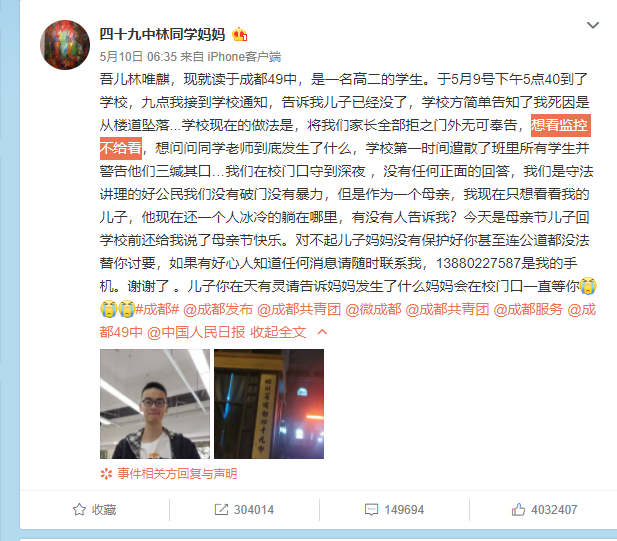The width and height of the screenshot is (617, 541).
Task: Click the star 收藏 favorite icon
Action: [x=79, y=510]
